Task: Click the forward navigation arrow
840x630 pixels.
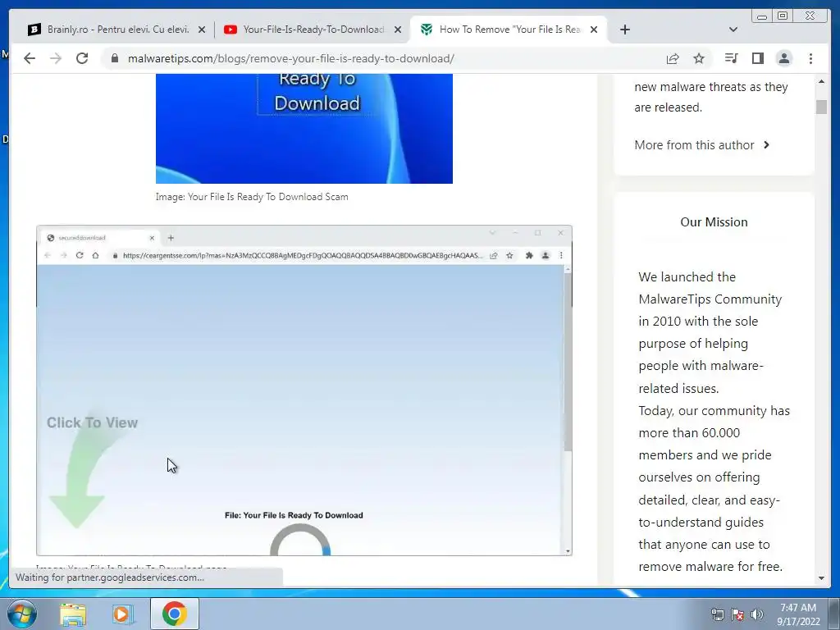Action: click(x=56, y=58)
